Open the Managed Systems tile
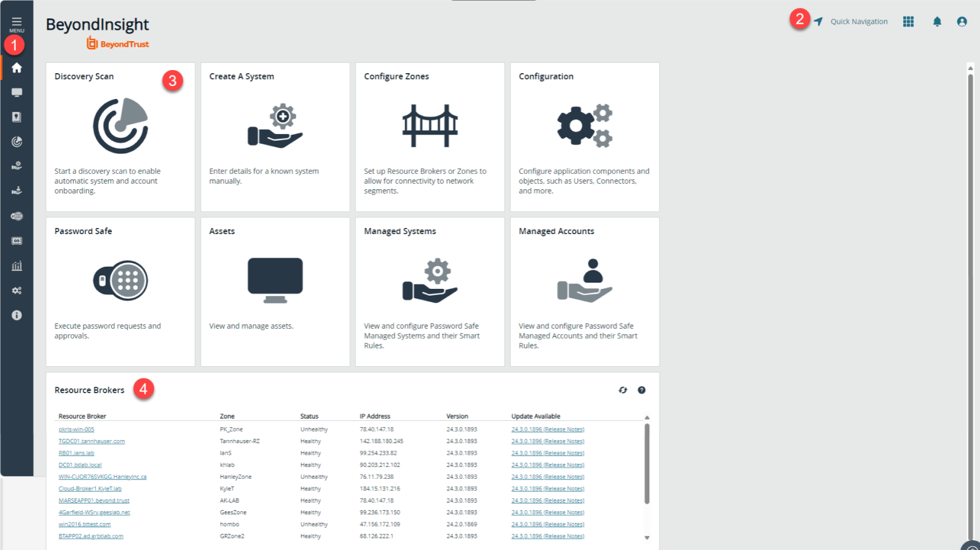Image resolution: width=980 pixels, height=550 pixels. point(430,292)
